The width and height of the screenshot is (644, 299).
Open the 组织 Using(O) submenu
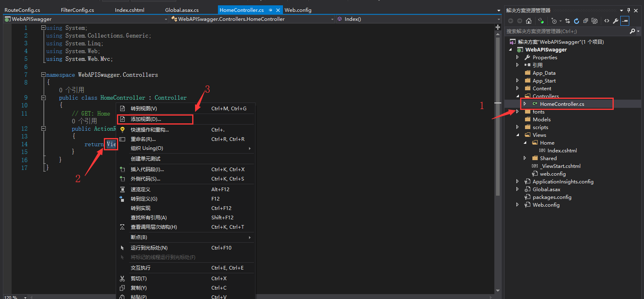coord(186,148)
